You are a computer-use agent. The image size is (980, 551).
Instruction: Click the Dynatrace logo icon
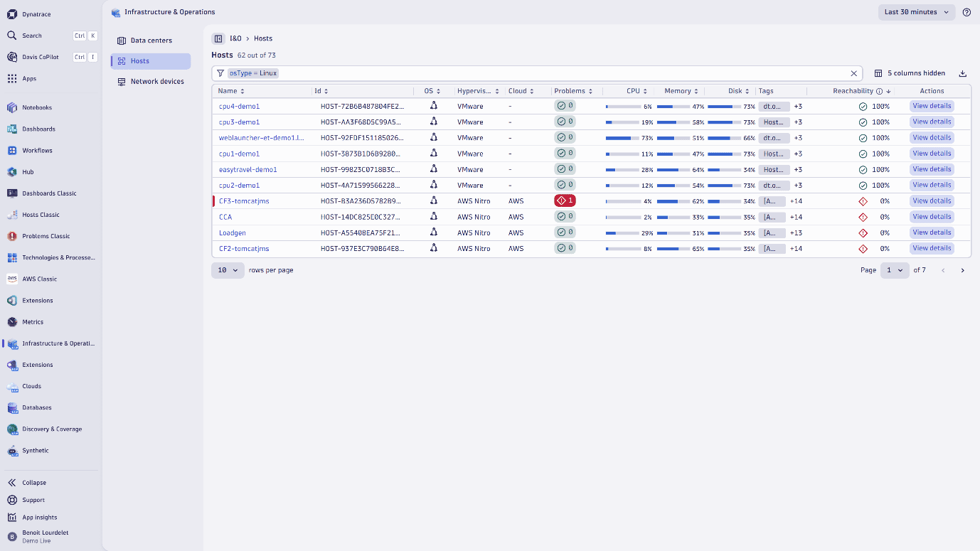(12, 14)
